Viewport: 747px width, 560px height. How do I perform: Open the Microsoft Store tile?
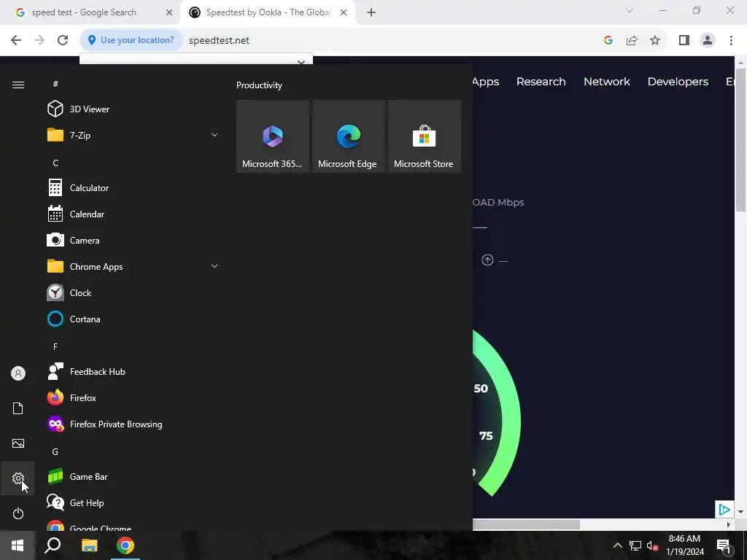point(424,136)
